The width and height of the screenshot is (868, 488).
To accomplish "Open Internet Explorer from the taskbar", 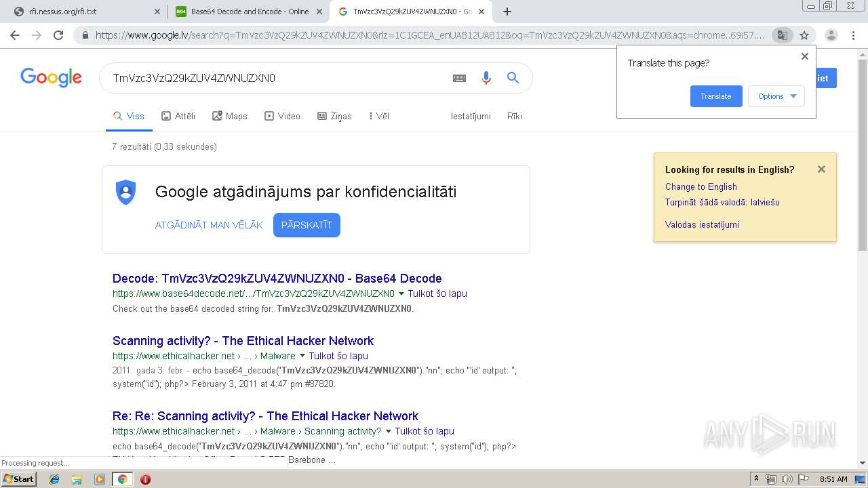I will tap(54, 479).
